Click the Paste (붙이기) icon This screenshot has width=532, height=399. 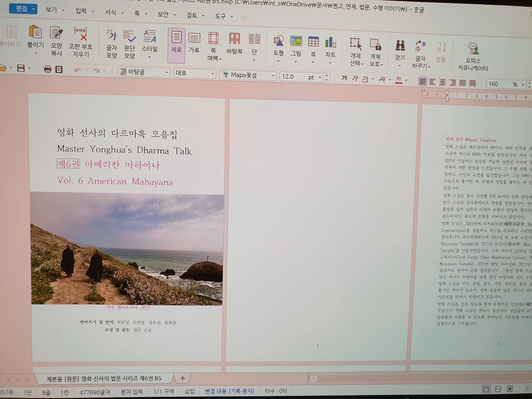[x=35, y=32]
